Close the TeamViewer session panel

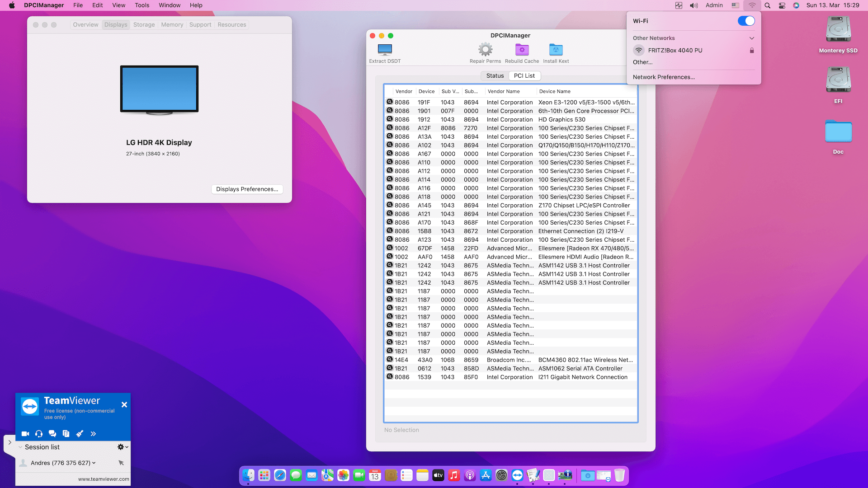coord(124,405)
